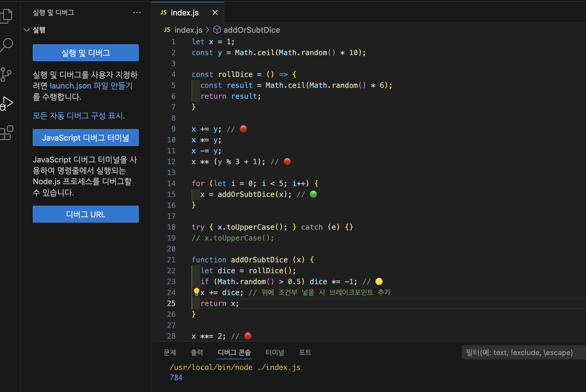Viewport: 586px width, 392px height.
Task: Open the three-dots menu in sidebar header
Action: [x=137, y=12]
